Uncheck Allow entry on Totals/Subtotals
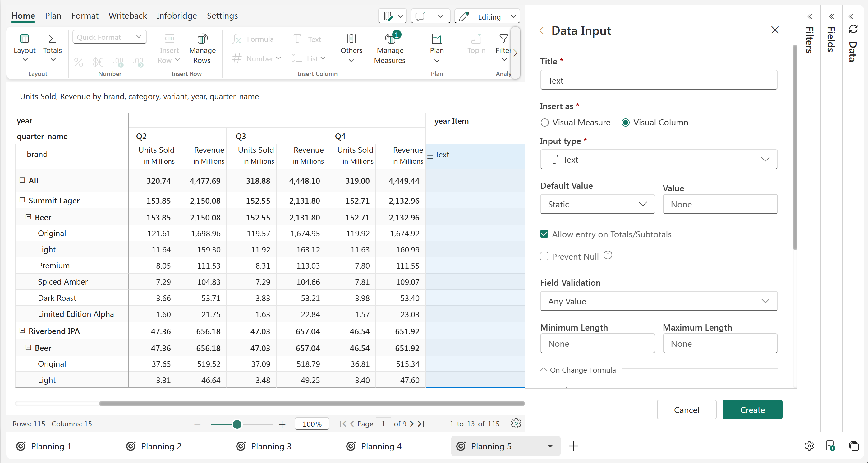This screenshot has width=868, height=463. click(544, 234)
